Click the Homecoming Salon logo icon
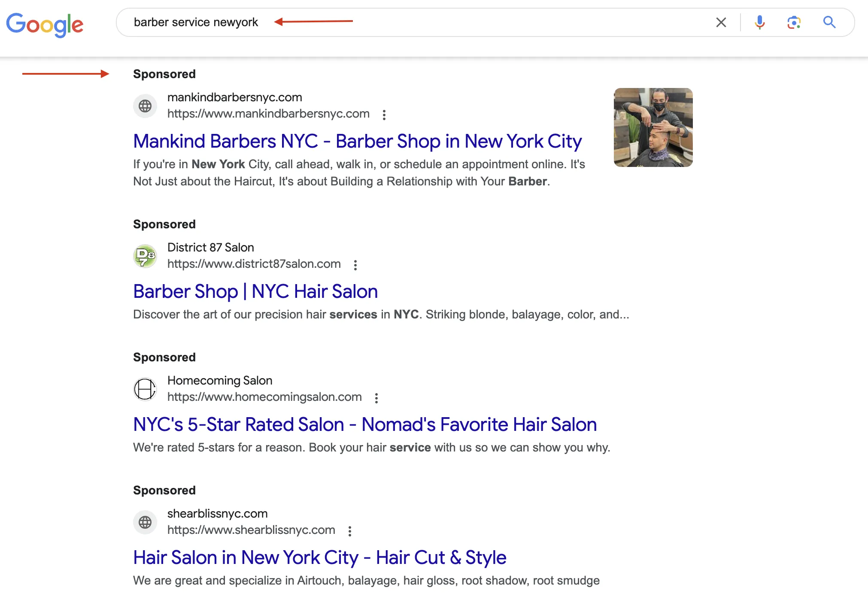 tap(145, 389)
